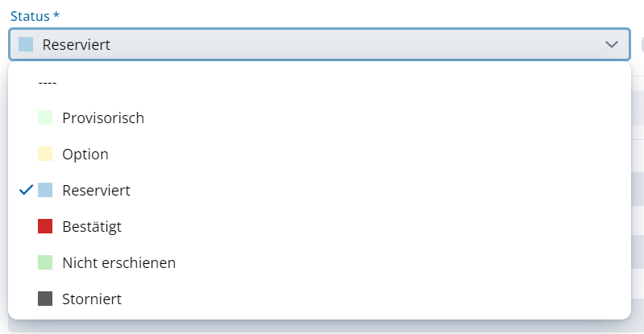Viewport: 644px width, 334px height.
Task: Click the green Nicht erschienen swatch
Action: click(x=45, y=262)
